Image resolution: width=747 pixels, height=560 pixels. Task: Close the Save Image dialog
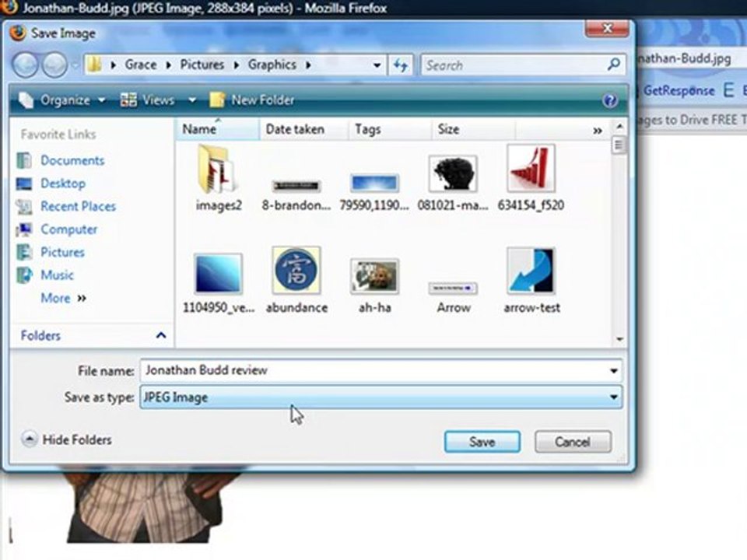tap(607, 28)
